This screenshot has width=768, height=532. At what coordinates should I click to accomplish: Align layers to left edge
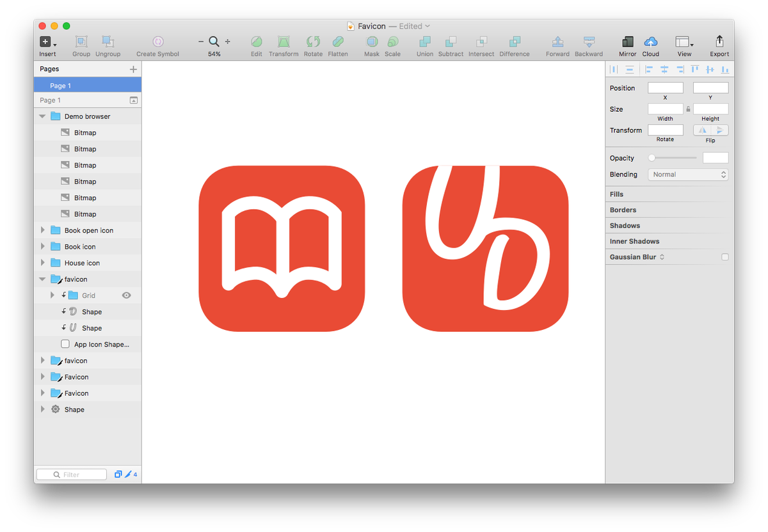649,69
